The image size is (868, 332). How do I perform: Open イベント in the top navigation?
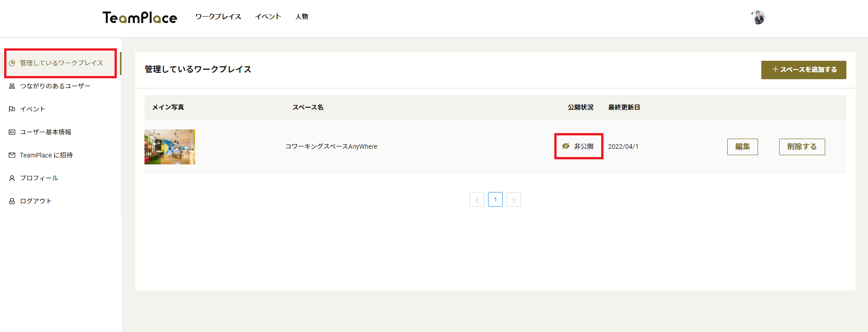coord(268,17)
